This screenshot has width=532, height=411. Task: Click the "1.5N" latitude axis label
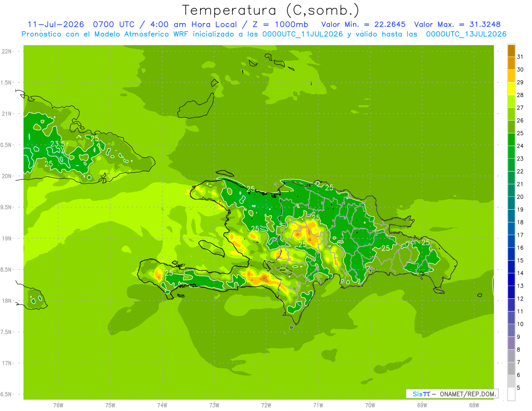tap(7, 82)
